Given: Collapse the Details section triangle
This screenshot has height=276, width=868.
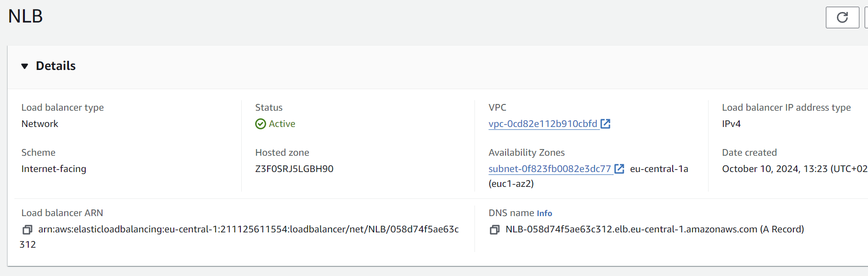Looking at the screenshot, I should click(x=25, y=66).
